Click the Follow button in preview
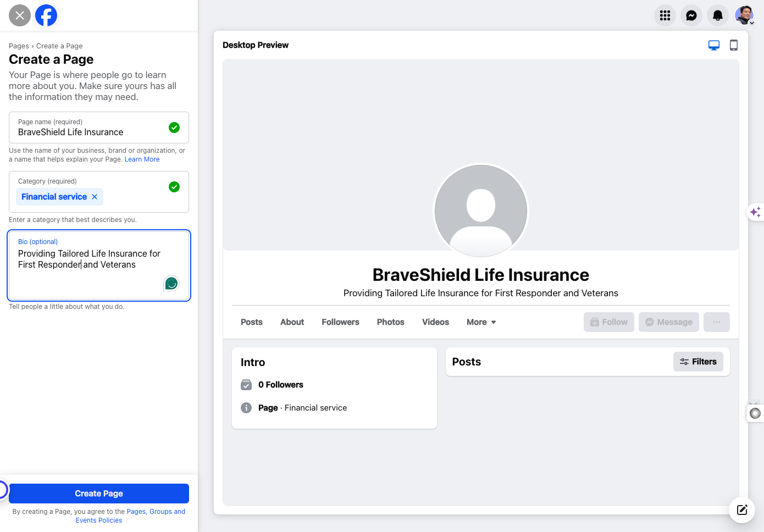The width and height of the screenshot is (764, 532). coord(609,322)
